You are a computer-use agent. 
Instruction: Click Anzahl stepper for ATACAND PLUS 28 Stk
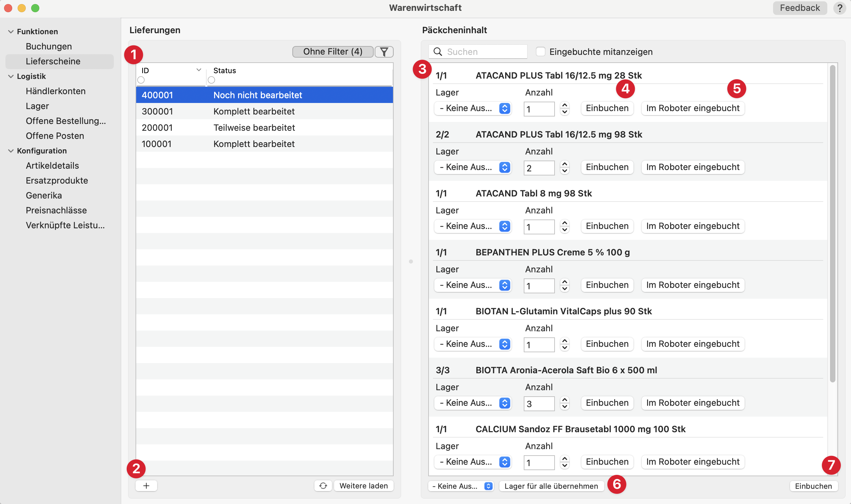tap(564, 109)
